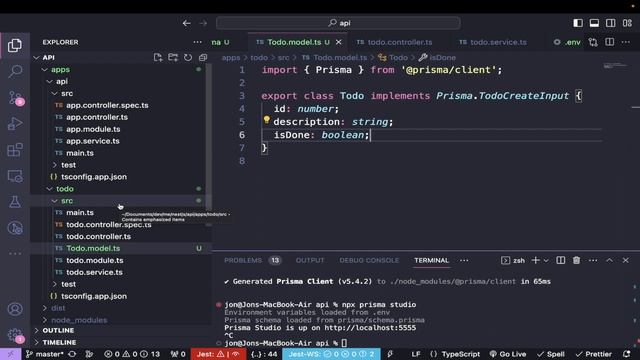
Task: Open the Customize Layout icon
Action: 627,23
